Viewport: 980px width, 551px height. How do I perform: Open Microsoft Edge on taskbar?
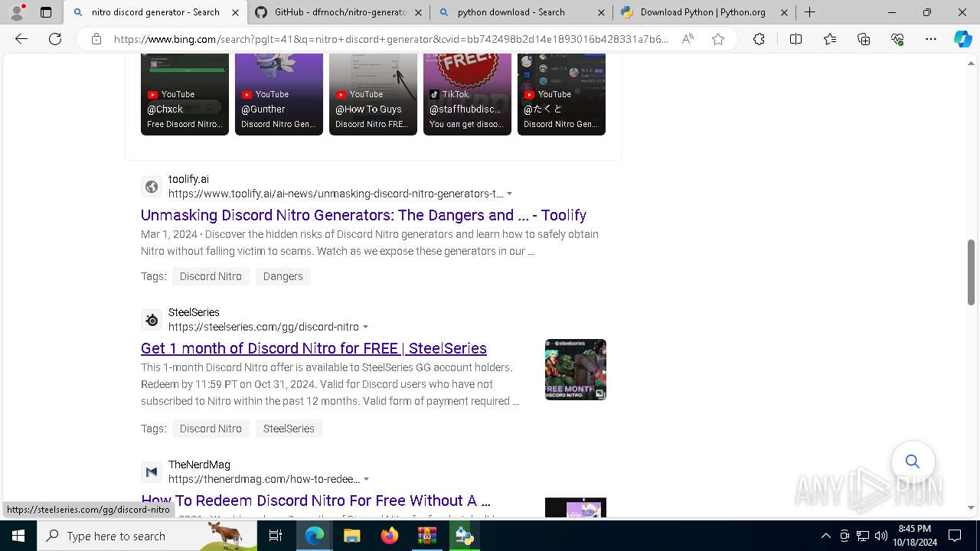[315, 536]
